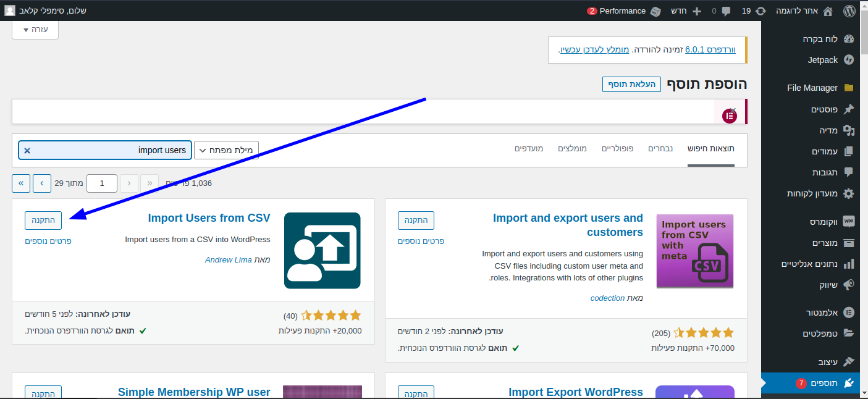
Task: Click the Import Users from CSV plugin thumbnail
Action: click(x=322, y=250)
